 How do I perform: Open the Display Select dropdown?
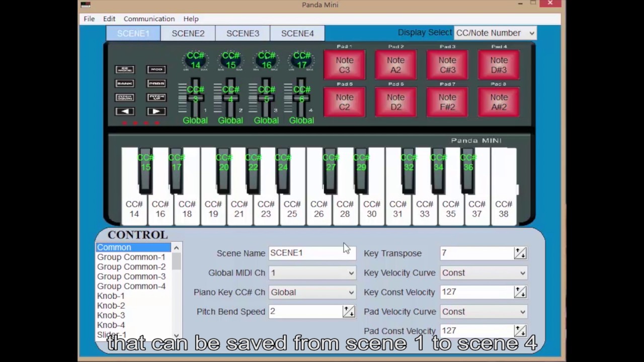point(495,33)
